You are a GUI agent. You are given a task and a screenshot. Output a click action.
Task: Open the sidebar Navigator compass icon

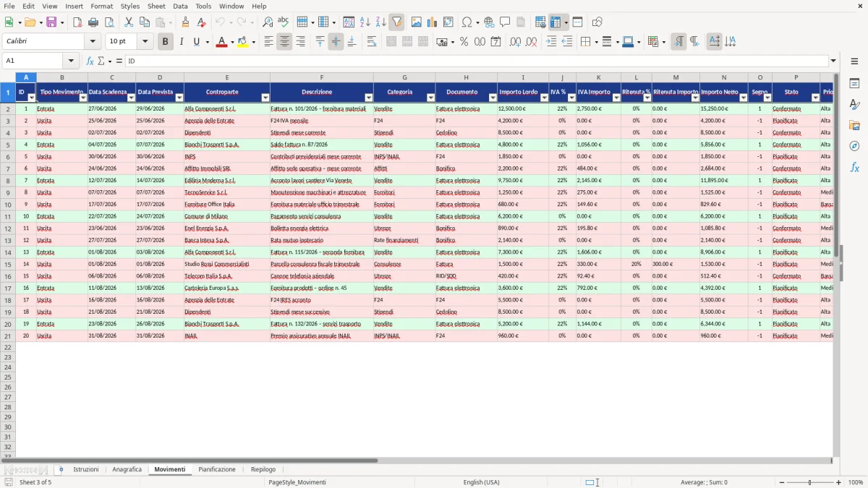point(854,147)
